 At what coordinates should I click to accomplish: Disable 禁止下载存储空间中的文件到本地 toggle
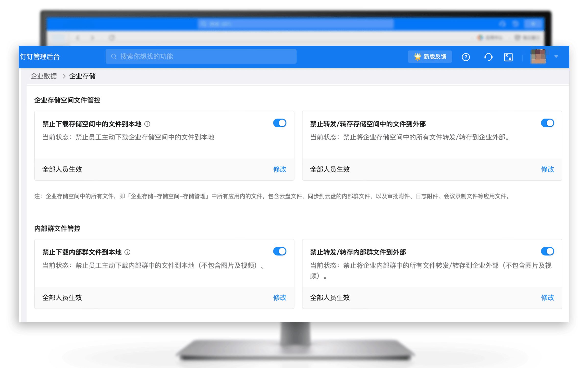[x=280, y=123]
